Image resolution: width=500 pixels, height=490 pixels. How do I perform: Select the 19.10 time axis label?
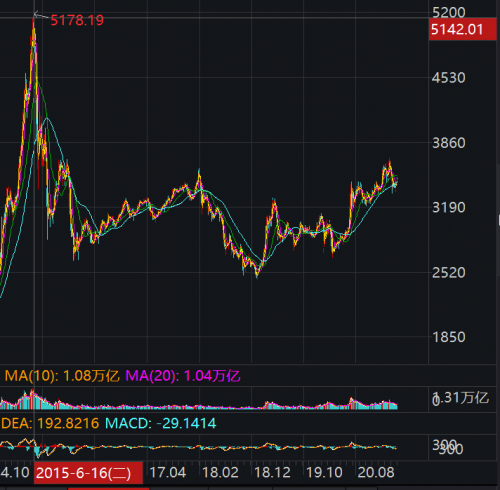click(324, 473)
